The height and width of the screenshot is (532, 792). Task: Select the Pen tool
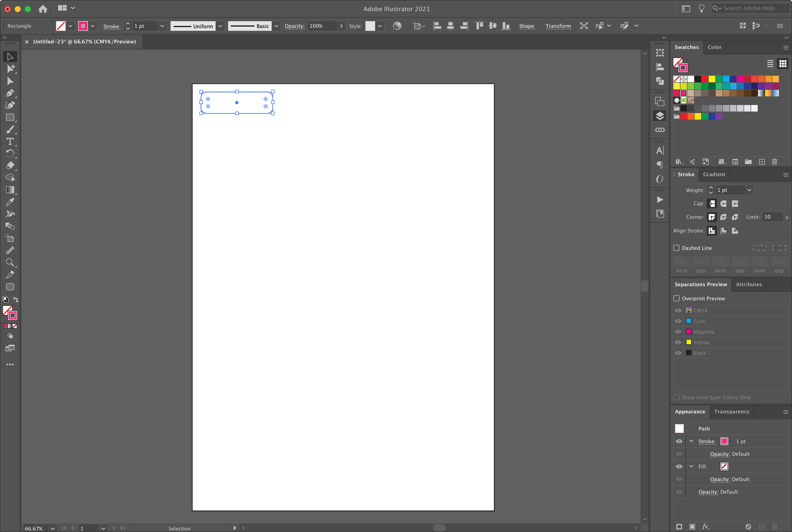pyautogui.click(x=10, y=93)
